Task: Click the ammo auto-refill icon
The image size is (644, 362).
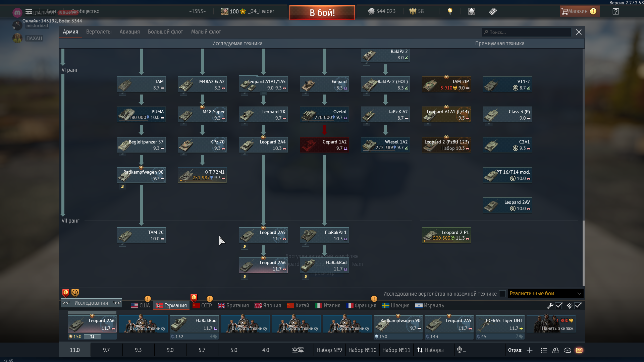Action: click(x=569, y=305)
